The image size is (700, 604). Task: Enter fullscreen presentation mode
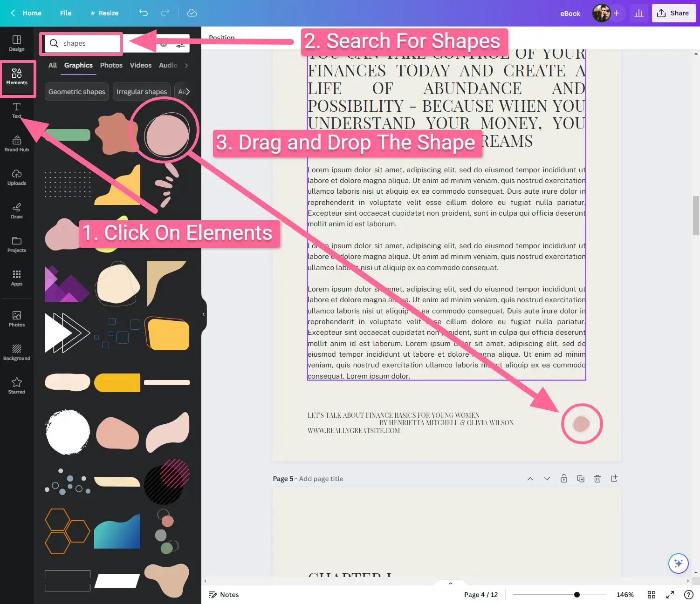670,595
